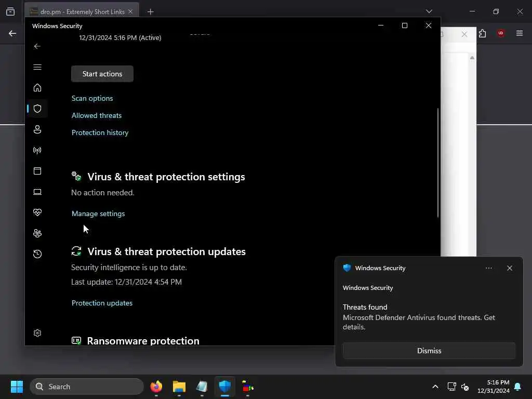Open Device performance & health heart icon
This screenshot has height=399, width=532.
37,212
